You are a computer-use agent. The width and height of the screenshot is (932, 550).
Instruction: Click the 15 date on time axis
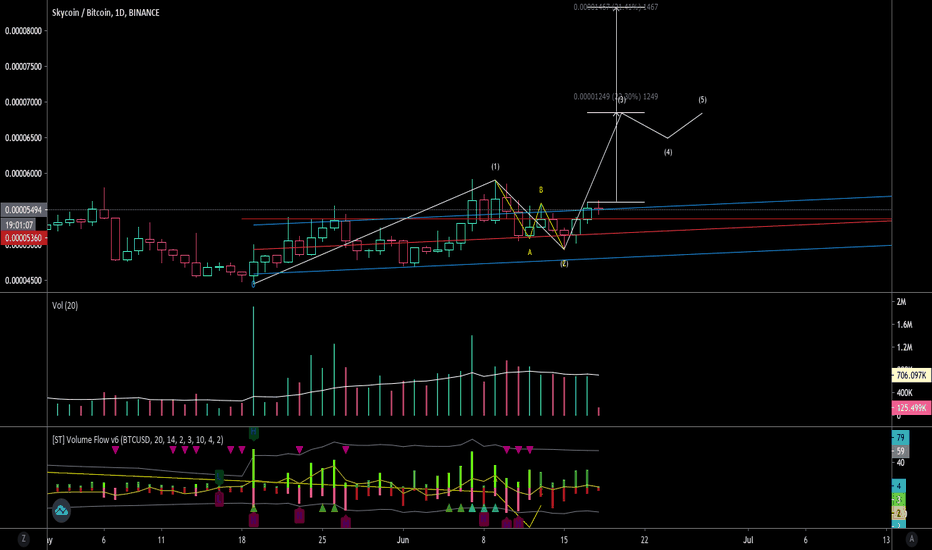click(564, 540)
